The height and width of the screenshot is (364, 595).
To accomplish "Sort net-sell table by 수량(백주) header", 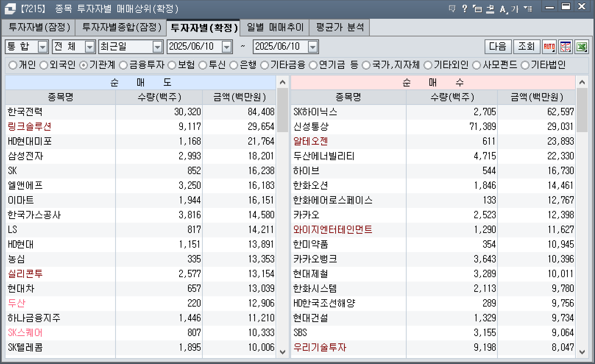I will [159, 97].
